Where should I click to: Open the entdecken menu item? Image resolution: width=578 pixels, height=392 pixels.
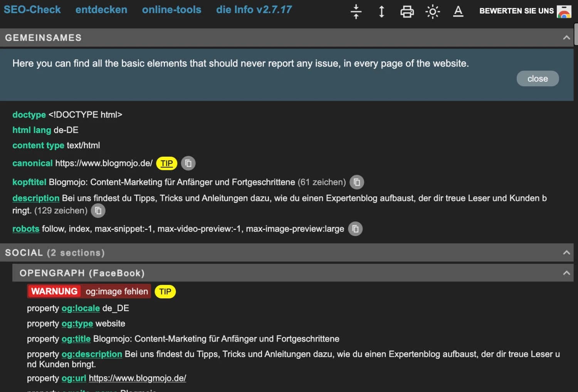point(101,10)
